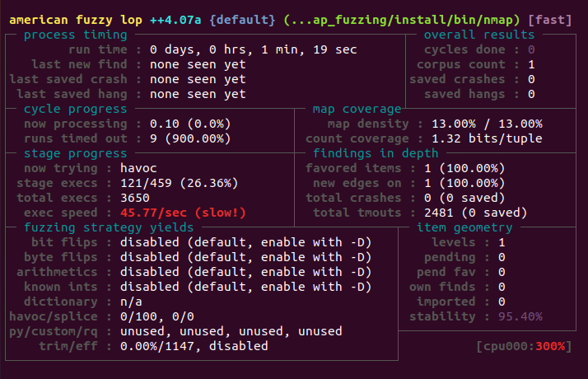The image size is (588, 379).
Task: Click the 'overall results' section header
Action: click(x=478, y=35)
